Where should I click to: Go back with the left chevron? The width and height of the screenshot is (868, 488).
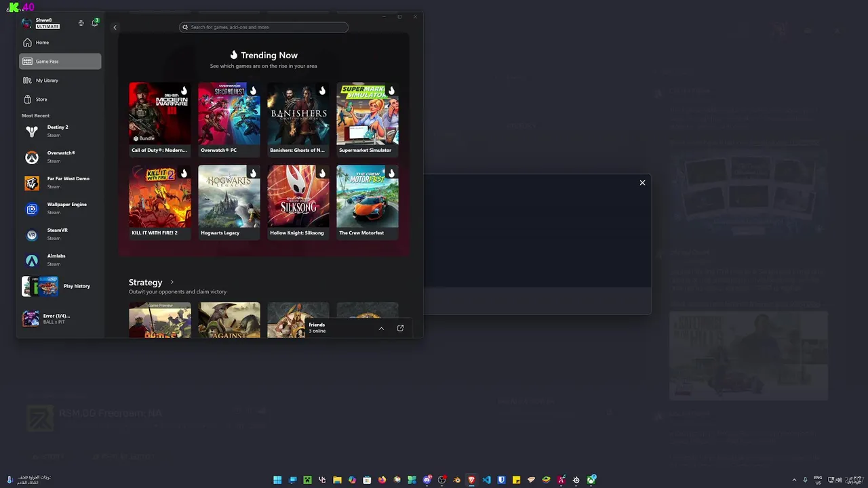point(115,27)
